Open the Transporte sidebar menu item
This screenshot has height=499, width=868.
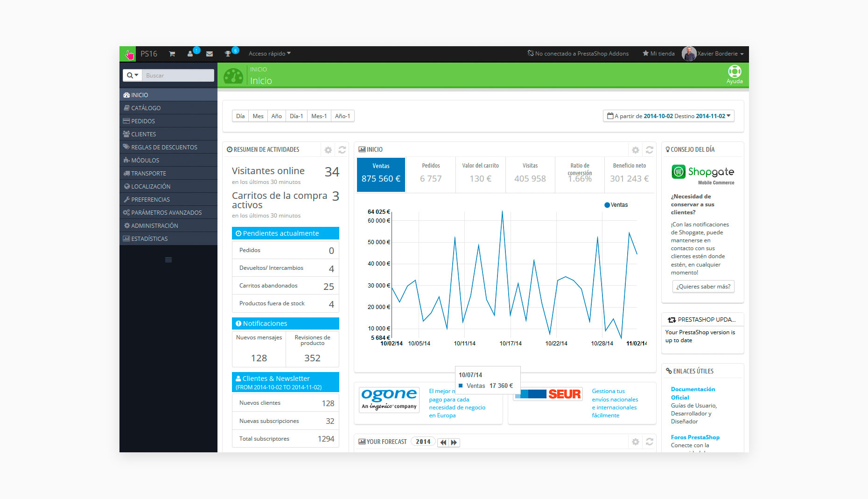168,173
